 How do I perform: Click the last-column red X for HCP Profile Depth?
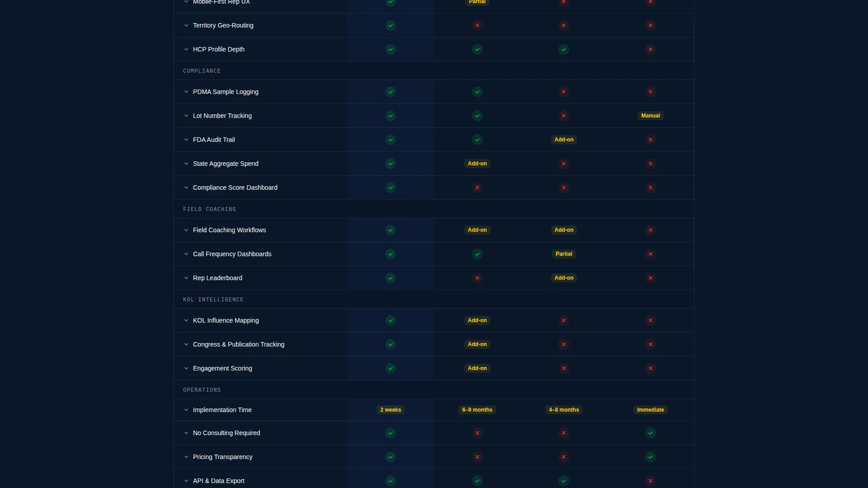point(651,49)
